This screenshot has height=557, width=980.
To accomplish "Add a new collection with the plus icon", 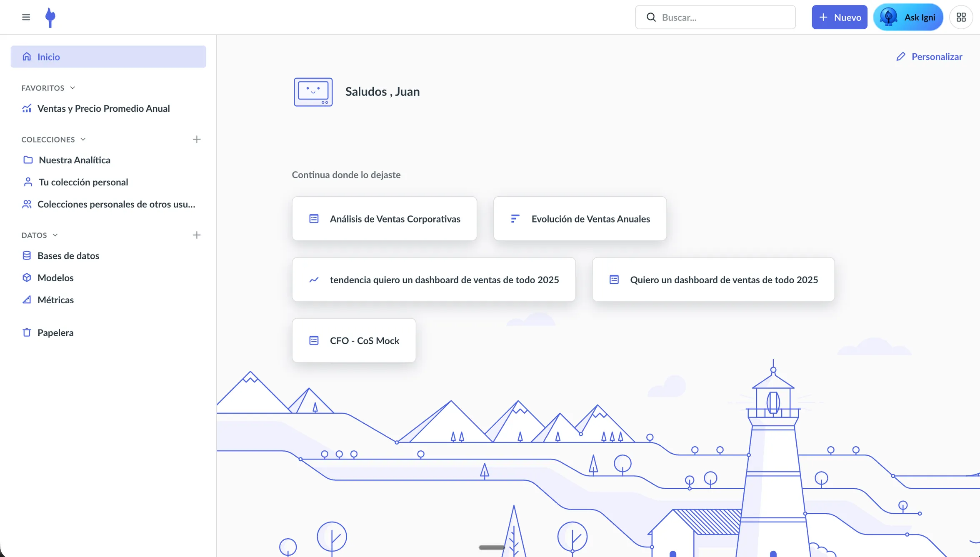I will click(197, 139).
